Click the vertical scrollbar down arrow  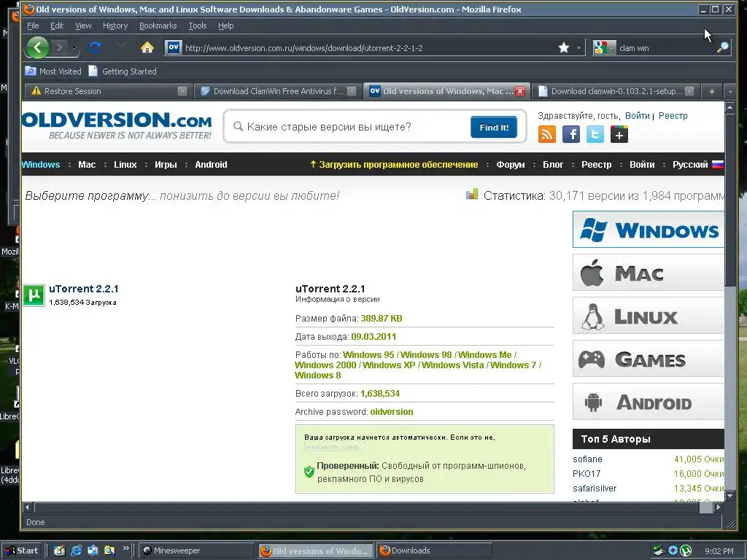(729, 496)
